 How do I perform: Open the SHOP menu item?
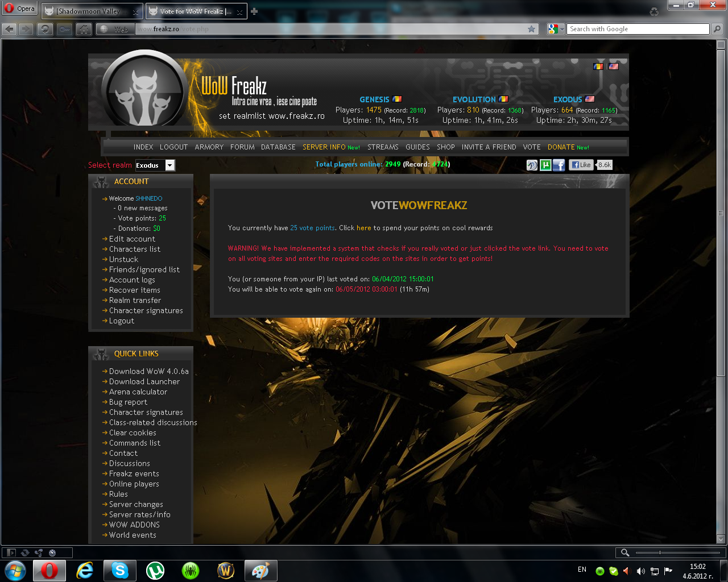pyautogui.click(x=446, y=147)
